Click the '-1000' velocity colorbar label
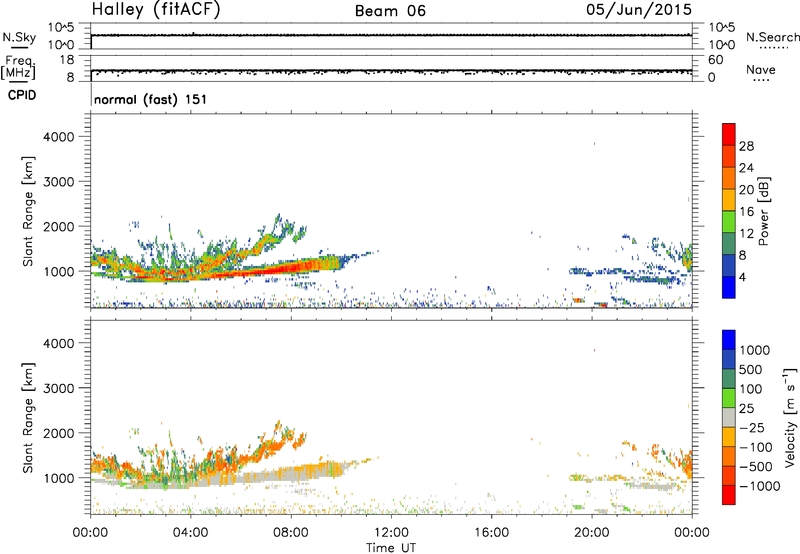Screen dimensions: 800x554 tap(760, 486)
